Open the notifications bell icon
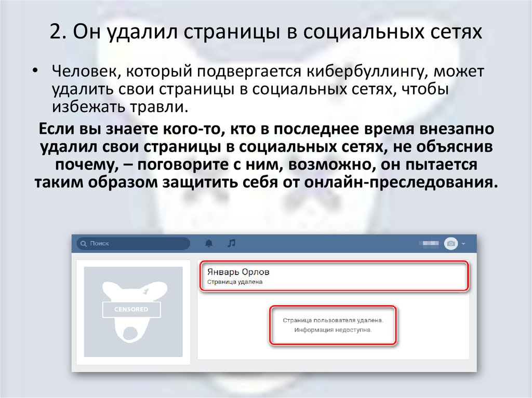Image resolution: width=532 pixels, height=398 pixels. click(x=209, y=243)
